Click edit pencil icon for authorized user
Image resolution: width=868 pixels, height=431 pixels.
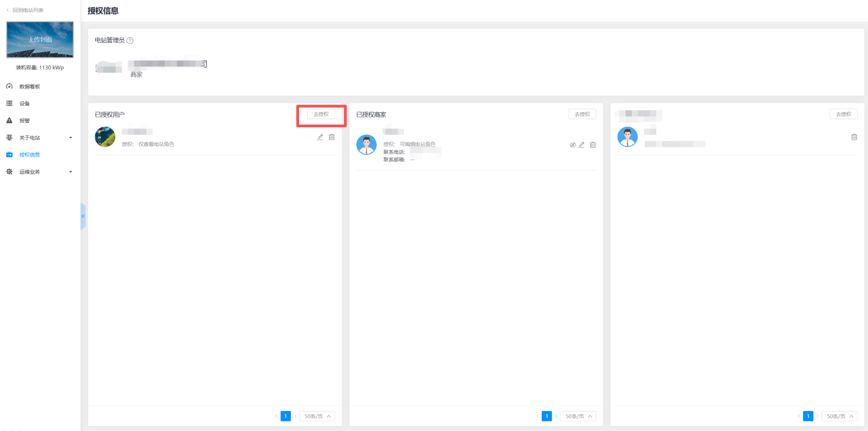(320, 137)
